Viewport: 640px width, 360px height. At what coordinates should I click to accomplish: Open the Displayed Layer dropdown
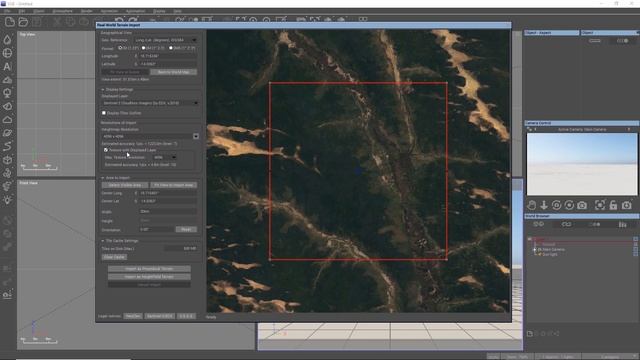pyautogui.click(x=150, y=103)
